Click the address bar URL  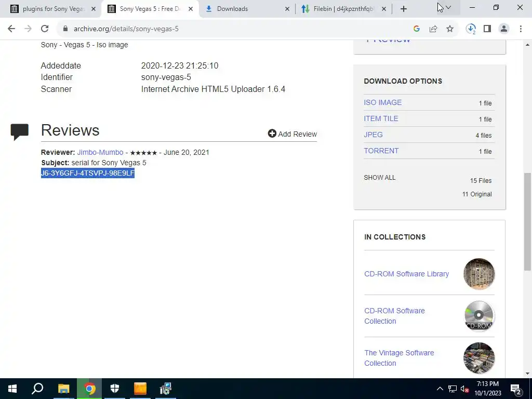(x=126, y=29)
